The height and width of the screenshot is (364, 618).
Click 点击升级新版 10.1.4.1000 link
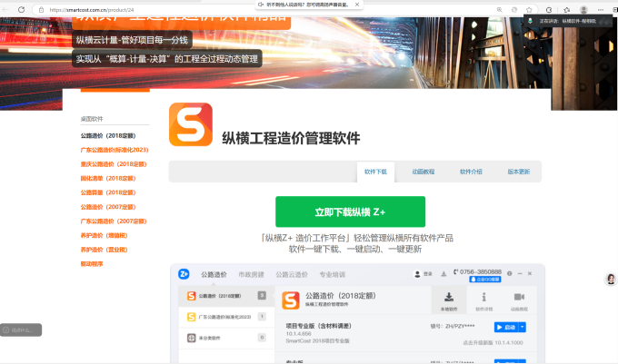[x=493, y=343]
